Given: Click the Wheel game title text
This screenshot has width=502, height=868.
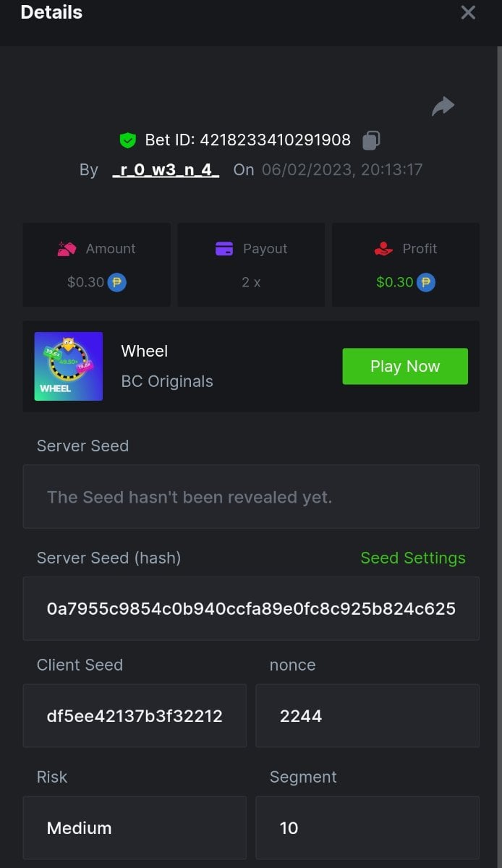Looking at the screenshot, I should pos(145,352).
